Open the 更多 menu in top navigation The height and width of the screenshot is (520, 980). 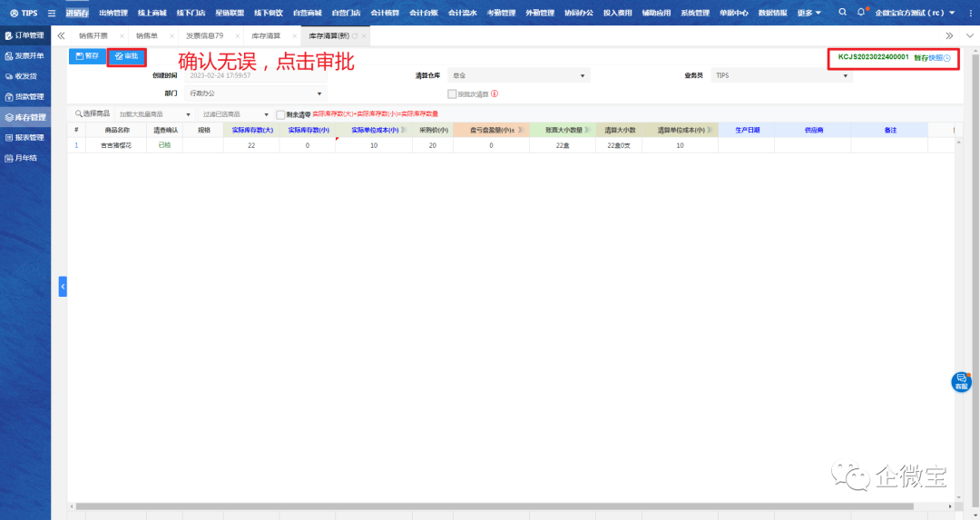[x=809, y=13]
